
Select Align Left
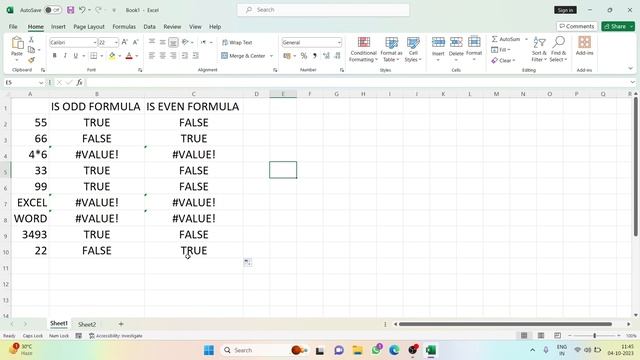tap(151, 56)
